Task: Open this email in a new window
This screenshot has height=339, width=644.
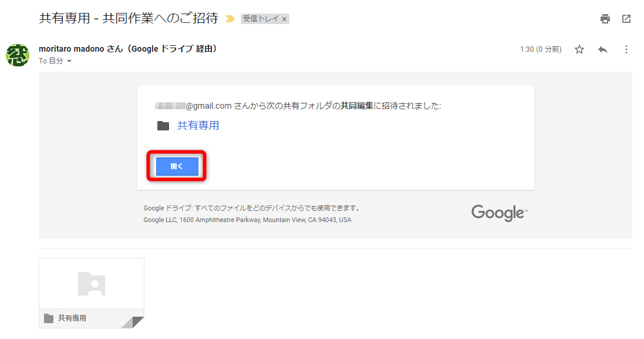Action: tap(627, 18)
